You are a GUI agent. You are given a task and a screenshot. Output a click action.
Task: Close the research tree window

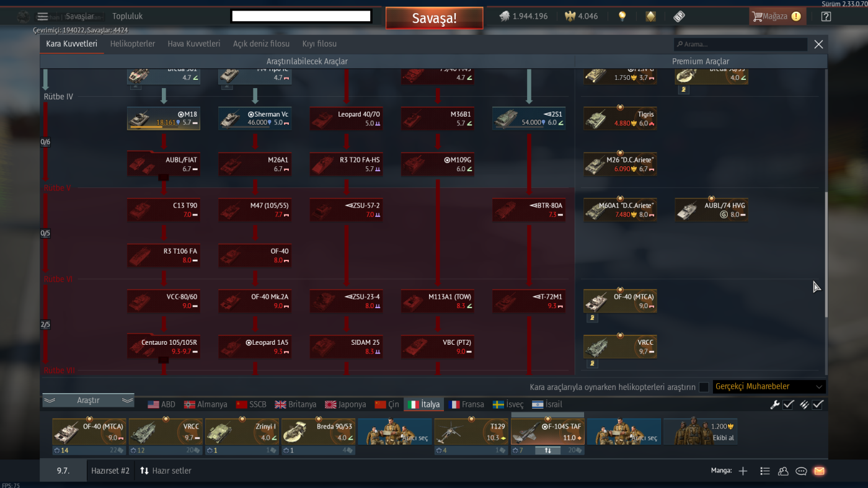click(818, 44)
